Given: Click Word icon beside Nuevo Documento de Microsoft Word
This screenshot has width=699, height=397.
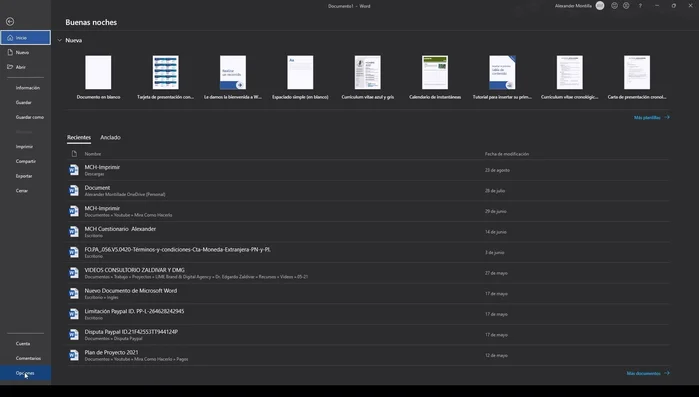Looking at the screenshot, I should [74, 293].
